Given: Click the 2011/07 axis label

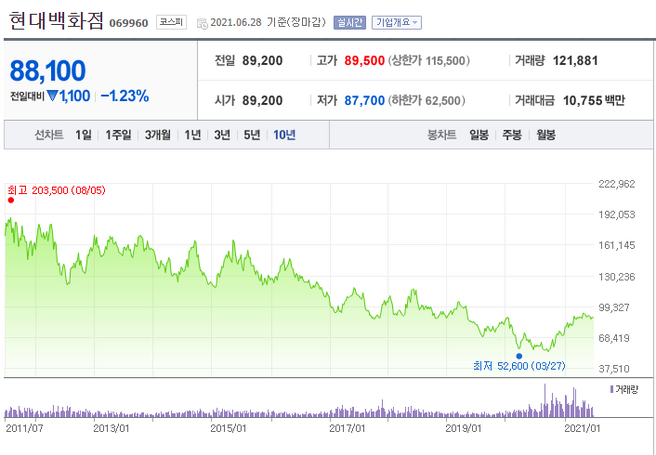Looking at the screenshot, I should point(24,429).
